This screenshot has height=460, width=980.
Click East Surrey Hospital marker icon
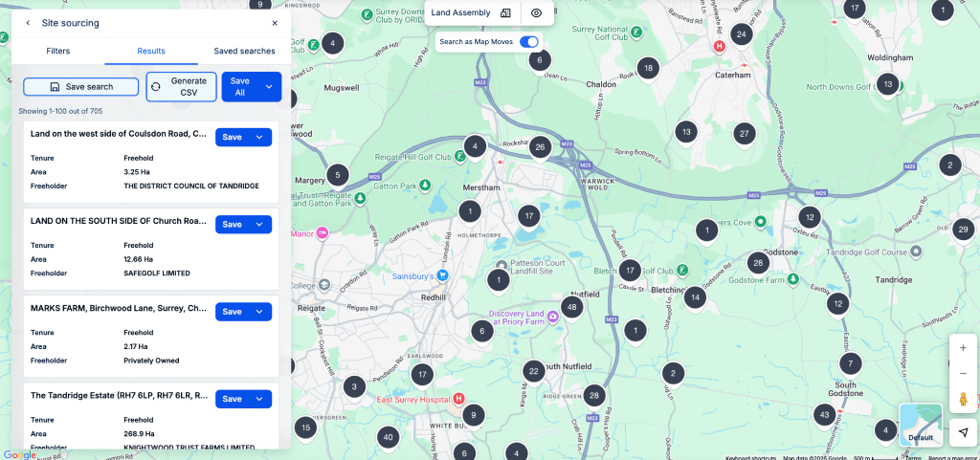[x=458, y=398]
